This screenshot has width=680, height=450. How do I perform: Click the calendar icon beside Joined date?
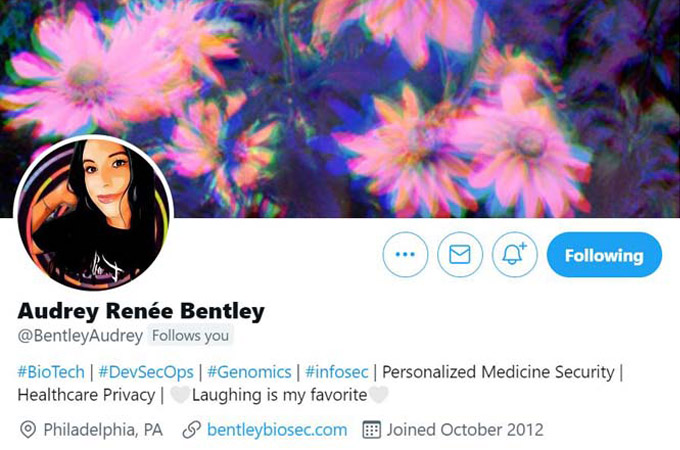pos(372,430)
